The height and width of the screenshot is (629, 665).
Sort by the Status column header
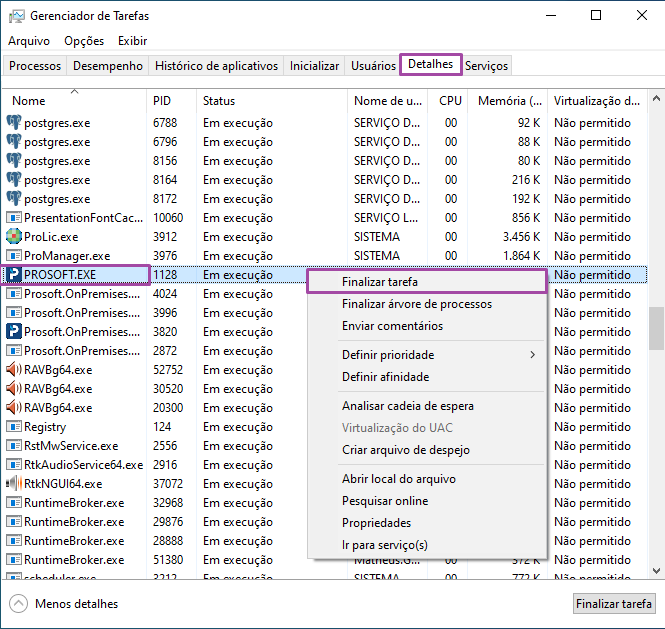click(x=272, y=101)
